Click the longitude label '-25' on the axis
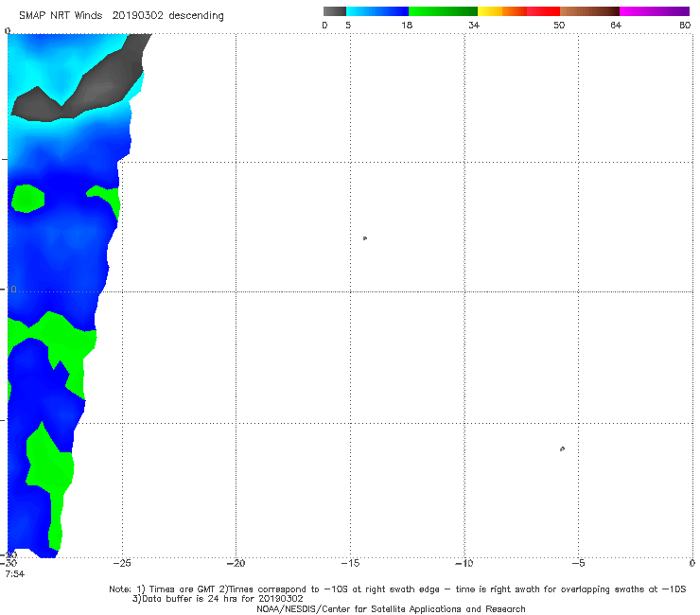This screenshot has width=700, height=615. (122, 564)
